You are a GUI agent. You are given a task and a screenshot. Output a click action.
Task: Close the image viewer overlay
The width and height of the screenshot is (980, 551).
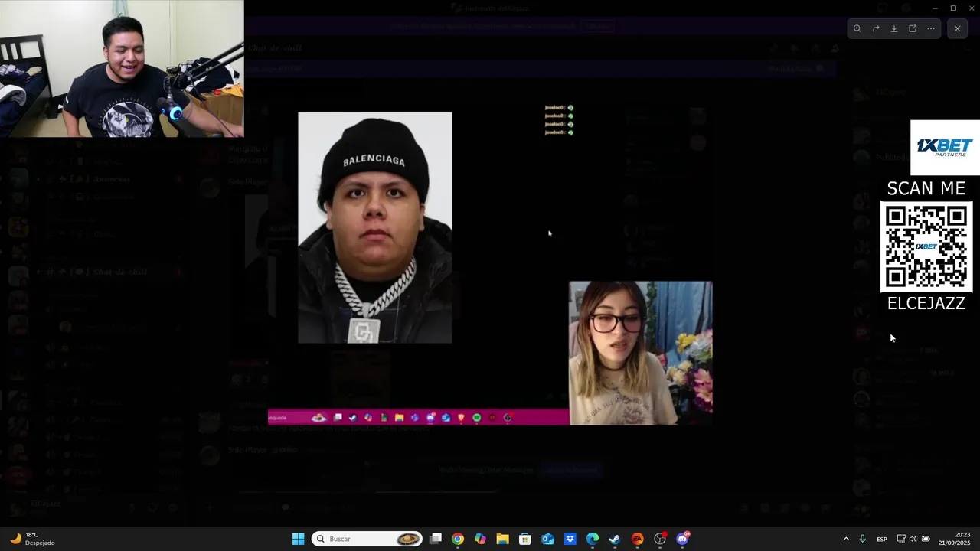tap(957, 28)
